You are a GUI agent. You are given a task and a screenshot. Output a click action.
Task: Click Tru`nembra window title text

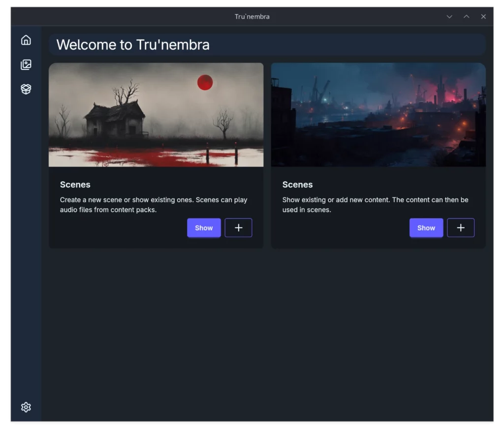coord(252,17)
